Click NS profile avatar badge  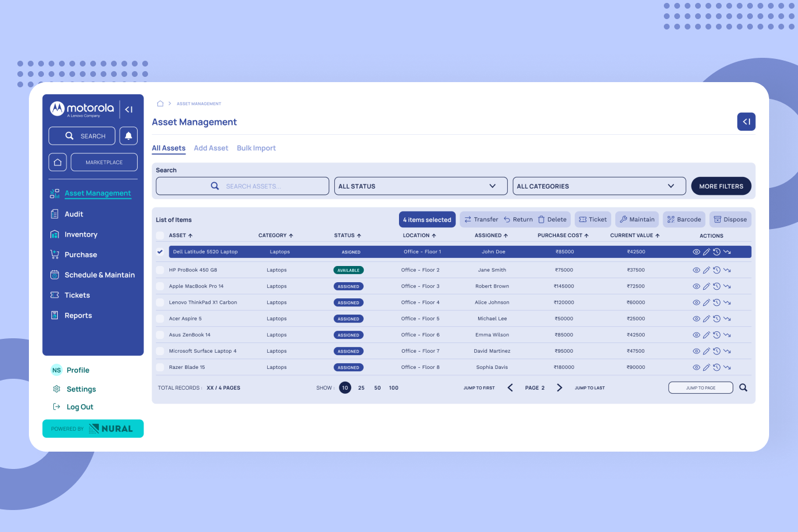point(56,370)
